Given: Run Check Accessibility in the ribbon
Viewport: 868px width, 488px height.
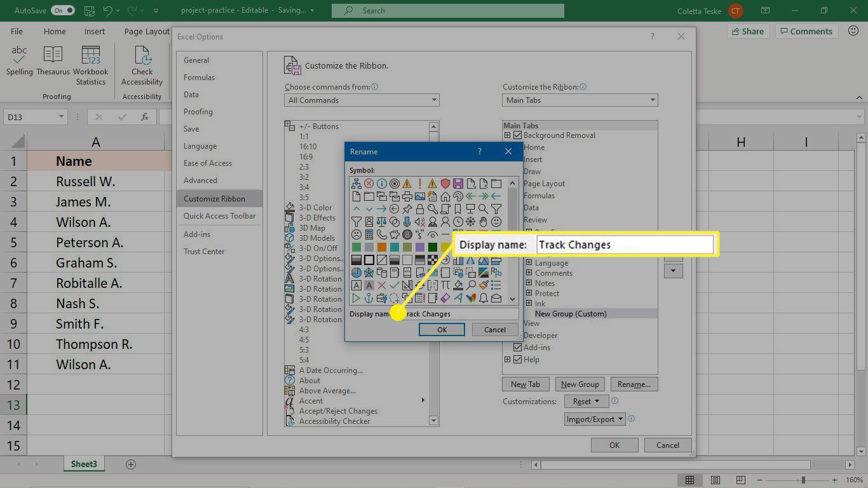Looking at the screenshot, I should coord(142,65).
